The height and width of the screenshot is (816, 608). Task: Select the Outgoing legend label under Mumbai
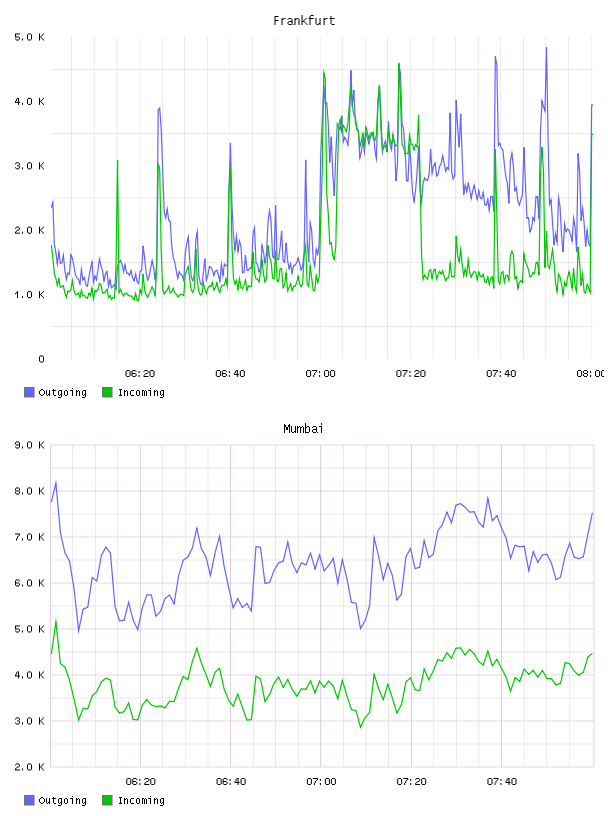62,801
